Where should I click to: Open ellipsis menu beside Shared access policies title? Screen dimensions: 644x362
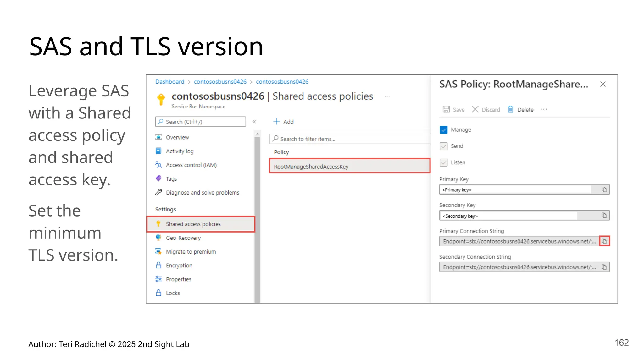pos(387,96)
